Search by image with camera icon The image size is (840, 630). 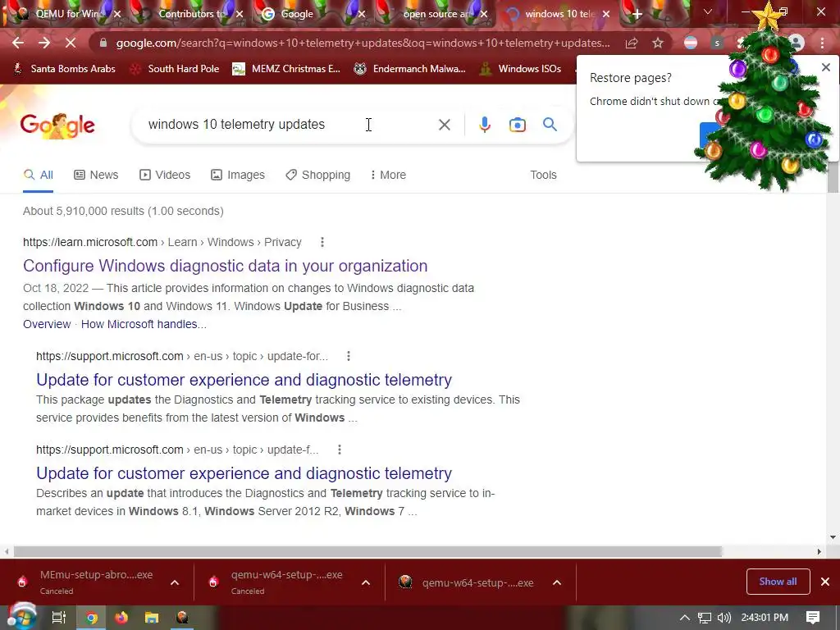coord(517,125)
